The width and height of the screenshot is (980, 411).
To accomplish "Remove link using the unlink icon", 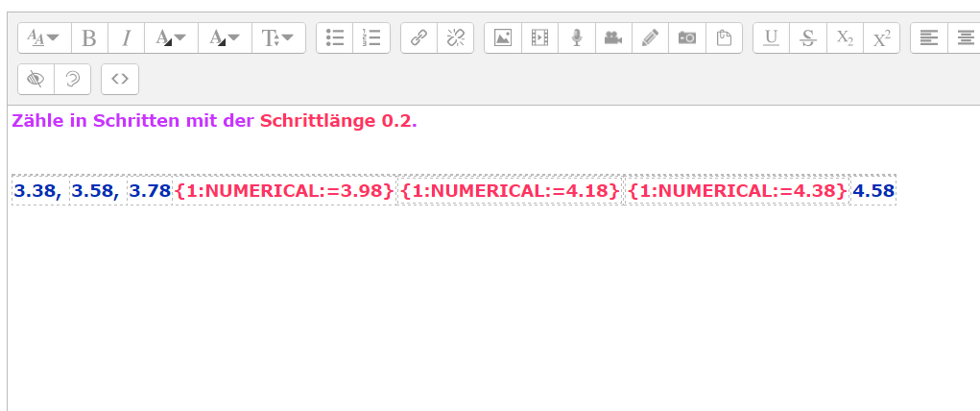I will pos(455,38).
